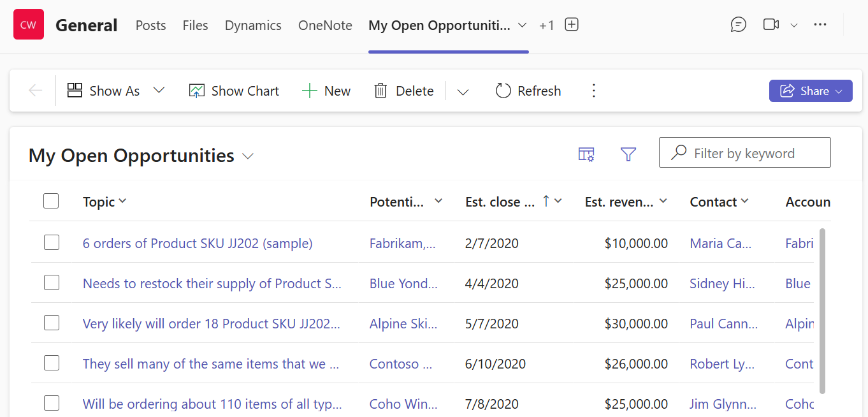
Task: Open the Show Chart view
Action: tap(233, 91)
